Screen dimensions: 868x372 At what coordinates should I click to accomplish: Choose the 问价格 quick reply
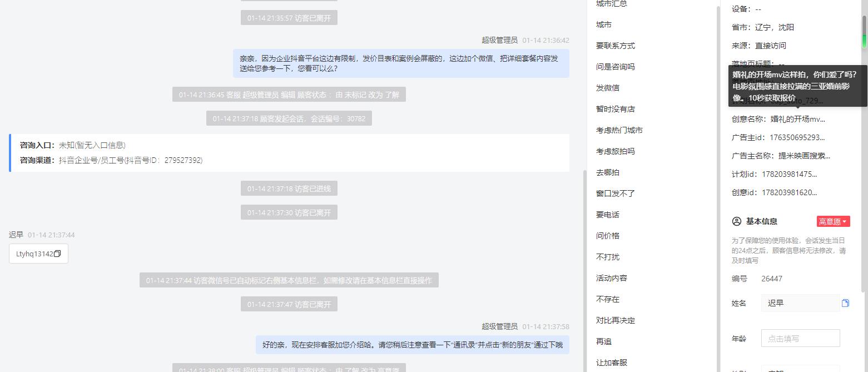(x=608, y=236)
